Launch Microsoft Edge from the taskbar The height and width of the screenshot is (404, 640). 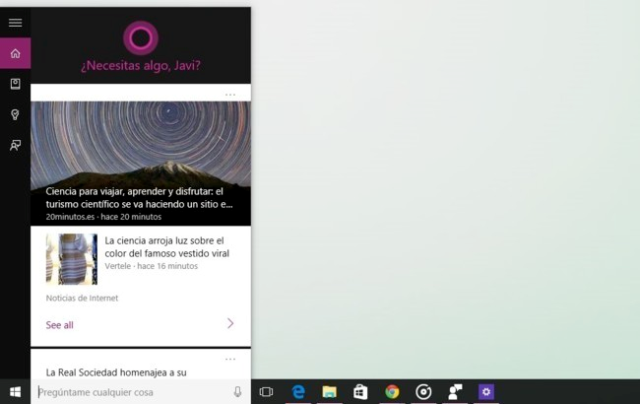click(298, 392)
